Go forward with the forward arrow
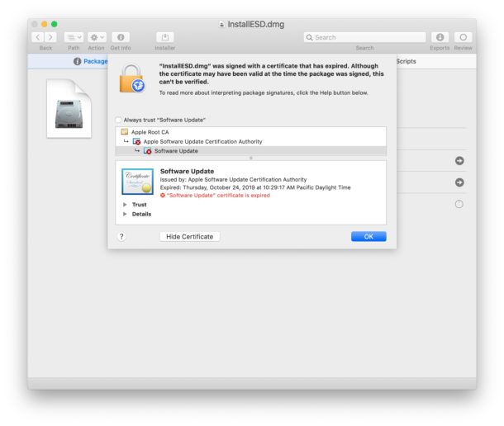Viewport: 504px width, 426px height. pos(50,37)
